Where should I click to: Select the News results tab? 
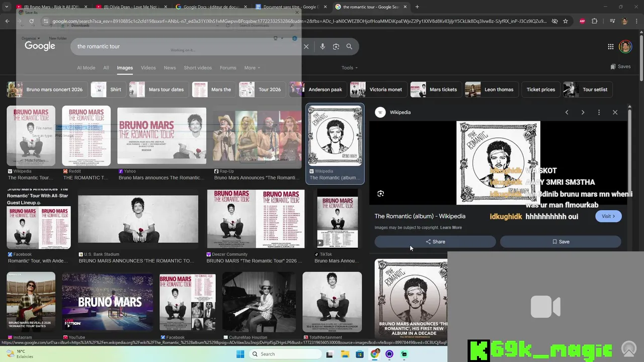coord(170,68)
